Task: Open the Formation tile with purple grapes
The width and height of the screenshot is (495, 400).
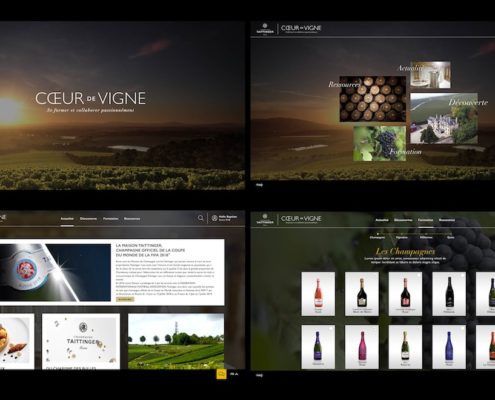Action: [x=380, y=143]
